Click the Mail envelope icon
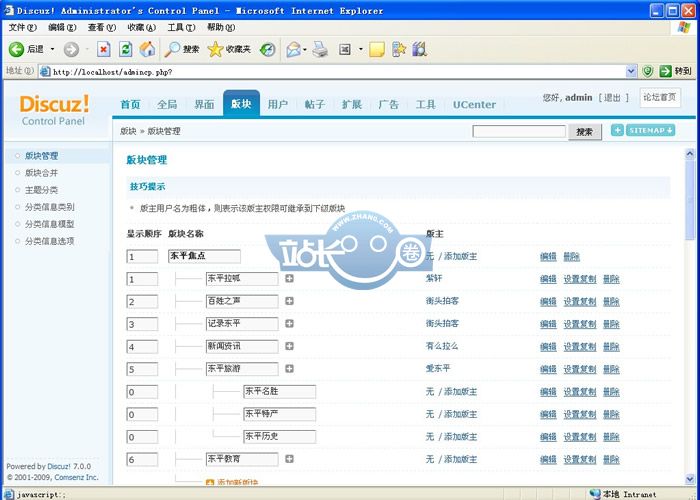The width and height of the screenshot is (700, 500). (293, 49)
